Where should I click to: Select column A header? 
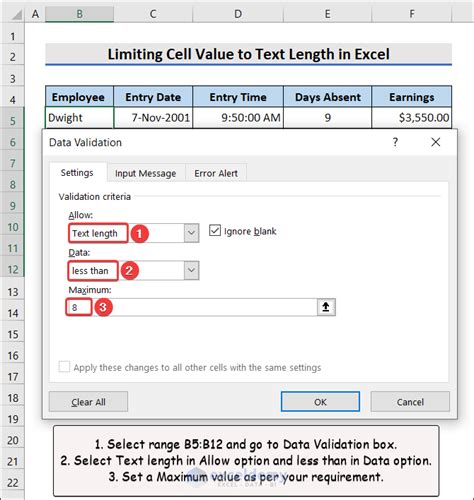(35, 14)
